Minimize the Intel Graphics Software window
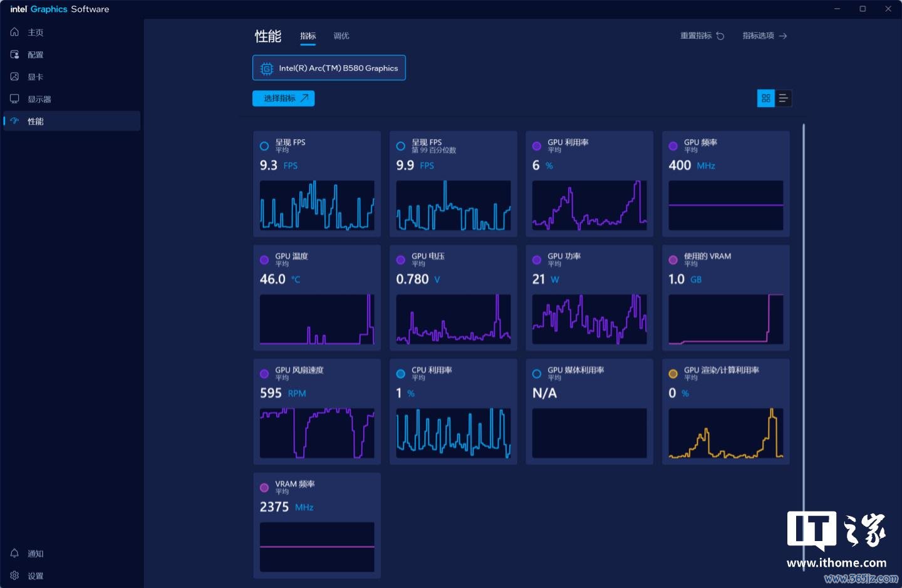Screen dimensions: 902x588 pyautogui.click(x=837, y=9)
